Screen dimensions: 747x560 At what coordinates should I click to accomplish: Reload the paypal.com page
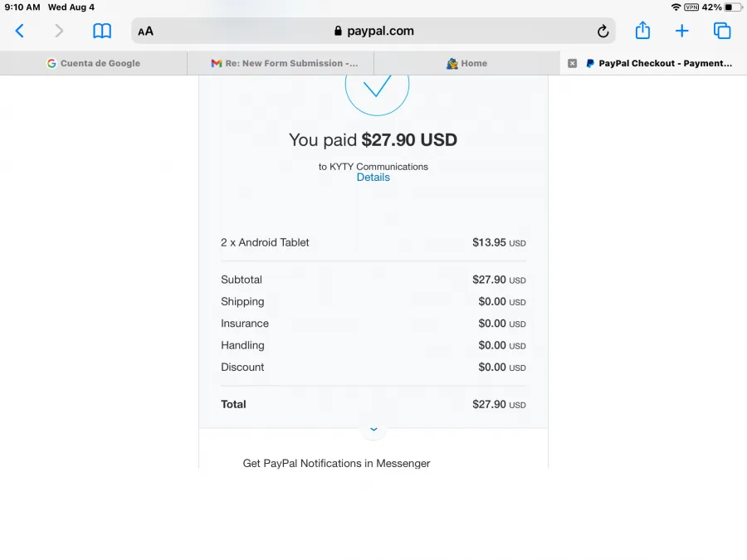pyautogui.click(x=603, y=32)
